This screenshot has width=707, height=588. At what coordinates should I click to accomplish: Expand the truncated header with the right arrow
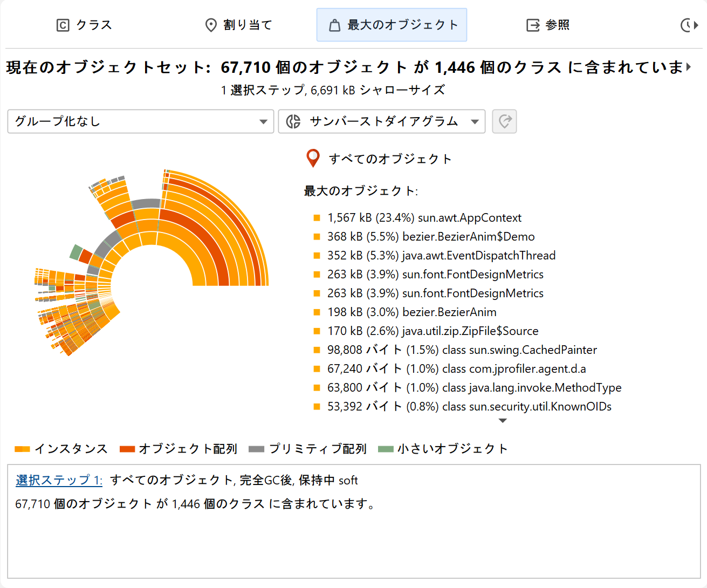pos(689,67)
